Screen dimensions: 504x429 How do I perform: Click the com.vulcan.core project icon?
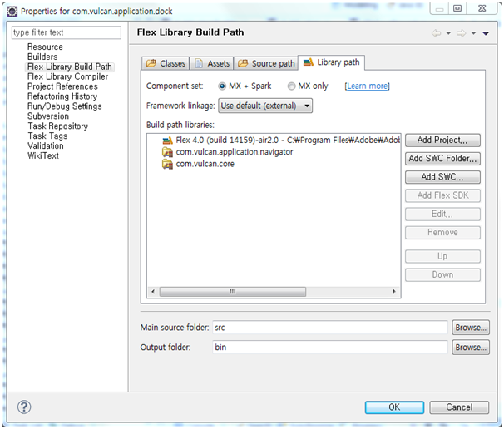[x=167, y=164]
